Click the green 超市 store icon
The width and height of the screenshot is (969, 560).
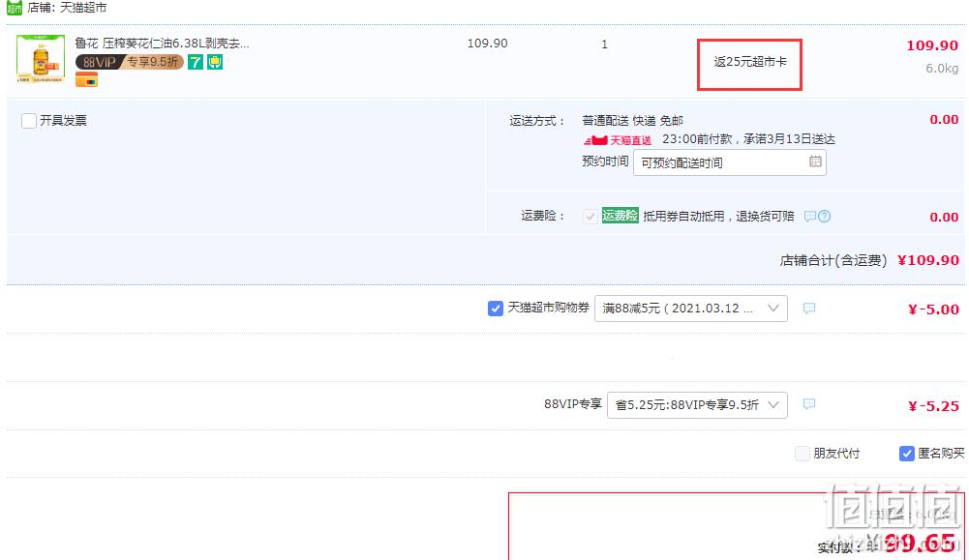coord(15,8)
